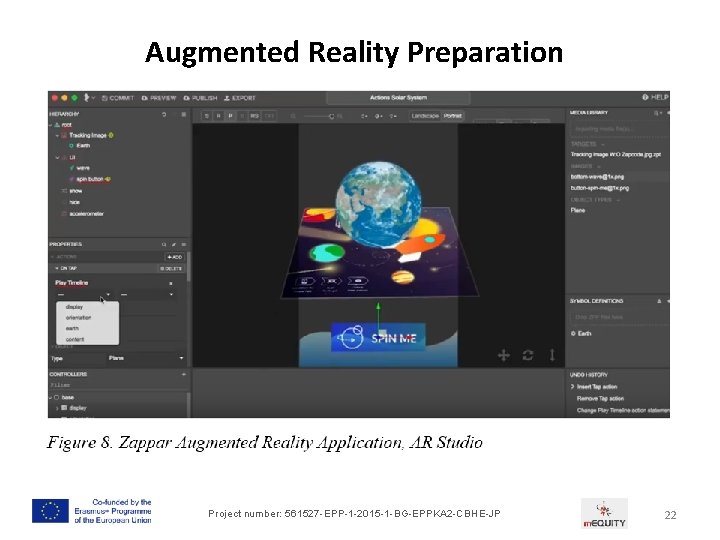Click the Media Library search icon

click(x=658, y=113)
